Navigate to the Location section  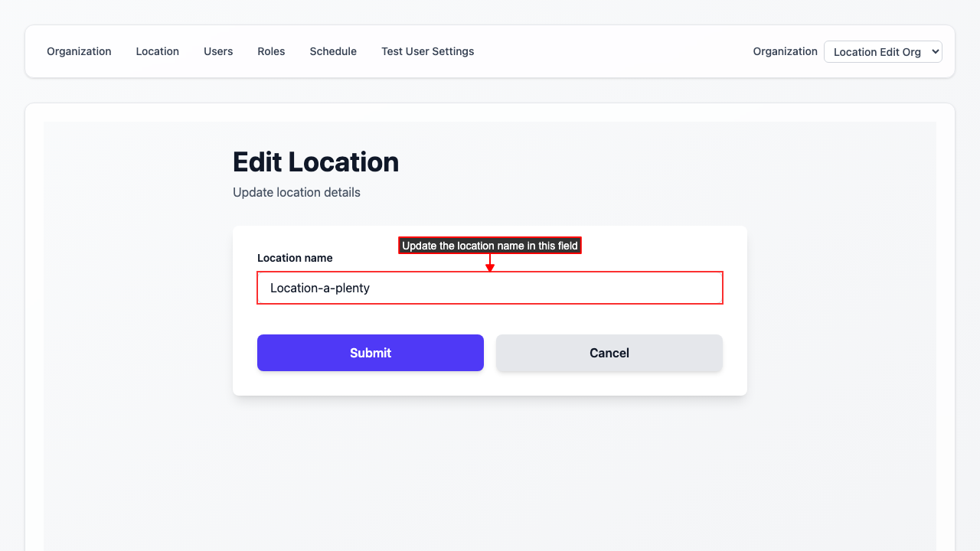point(157,51)
